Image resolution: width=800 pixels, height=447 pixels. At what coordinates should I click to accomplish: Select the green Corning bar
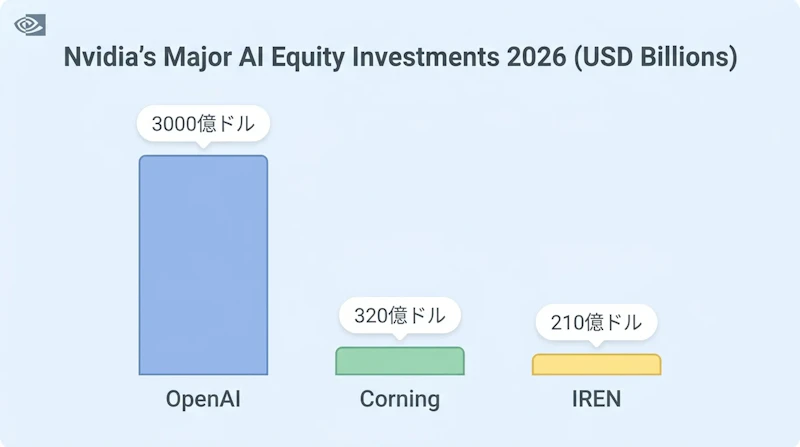point(400,361)
